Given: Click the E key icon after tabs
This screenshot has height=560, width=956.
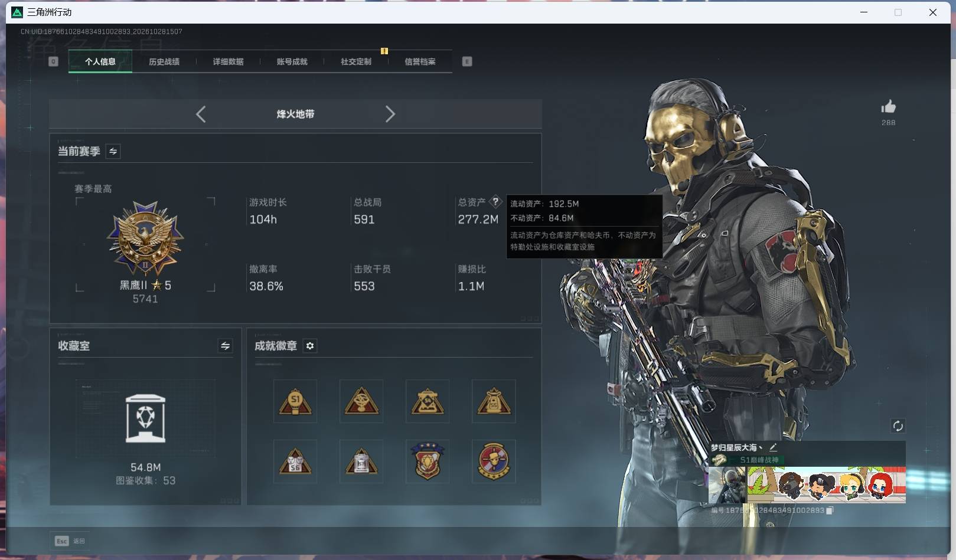Looking at the screenshot, I should [x=467, y=61].
